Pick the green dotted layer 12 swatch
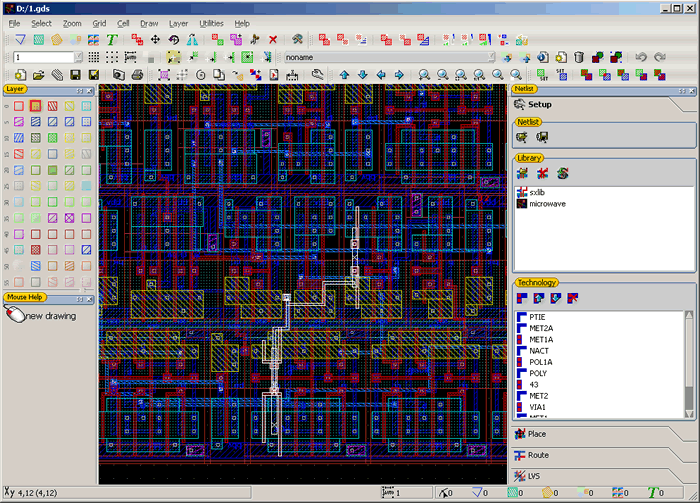 pos(53,137)
